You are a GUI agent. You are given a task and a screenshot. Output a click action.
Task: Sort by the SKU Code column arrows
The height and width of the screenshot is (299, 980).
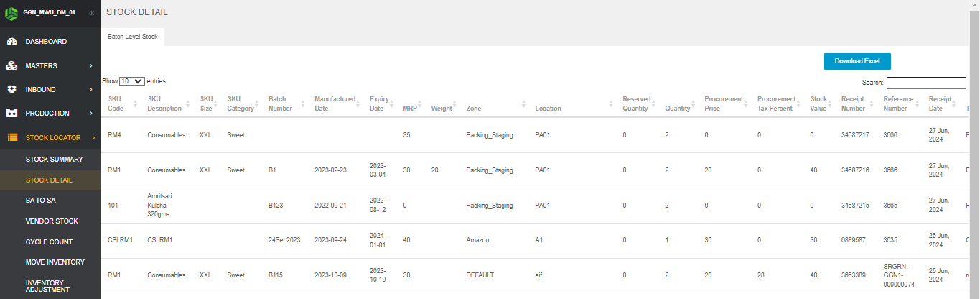134,104
